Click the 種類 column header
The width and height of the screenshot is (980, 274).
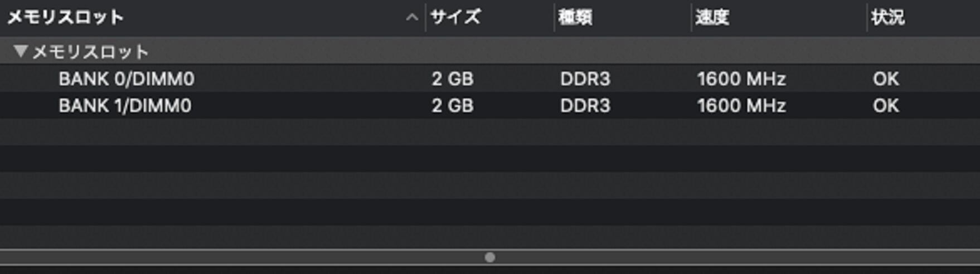[575, 17]
